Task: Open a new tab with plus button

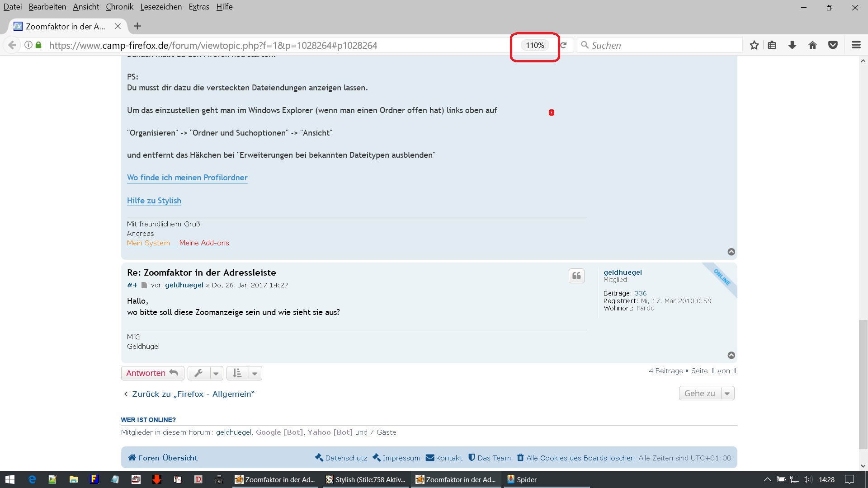Action: 137,26
